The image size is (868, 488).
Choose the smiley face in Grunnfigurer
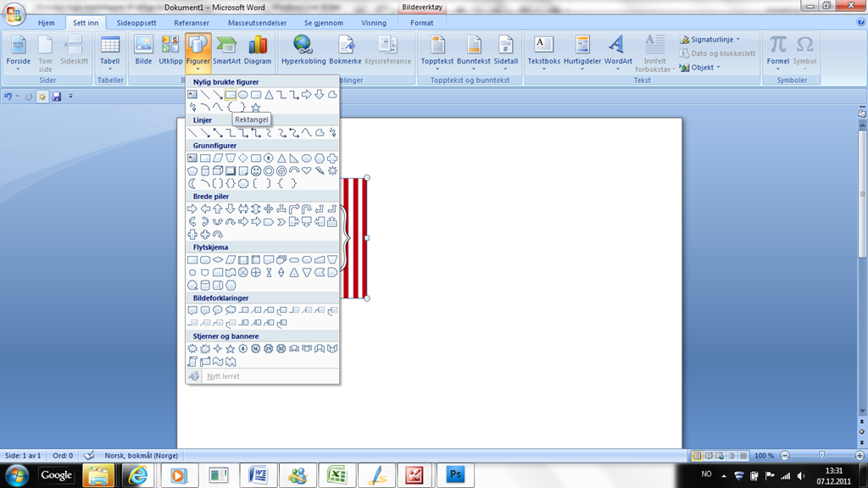[256, 171]
